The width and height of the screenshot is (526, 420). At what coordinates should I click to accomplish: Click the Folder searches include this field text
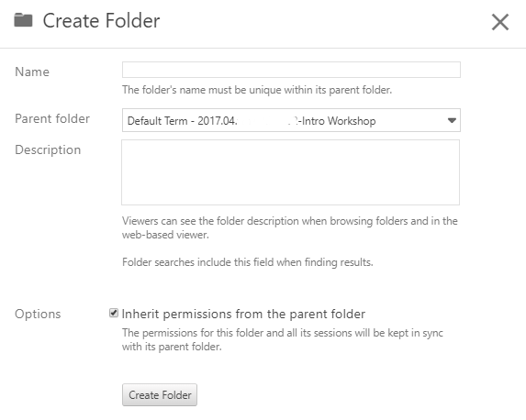pos(248,262)
